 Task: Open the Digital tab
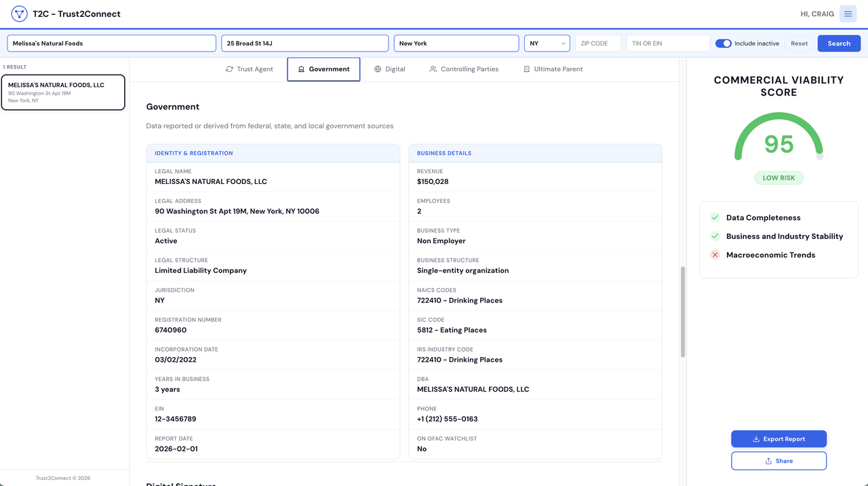pos(390,69)
